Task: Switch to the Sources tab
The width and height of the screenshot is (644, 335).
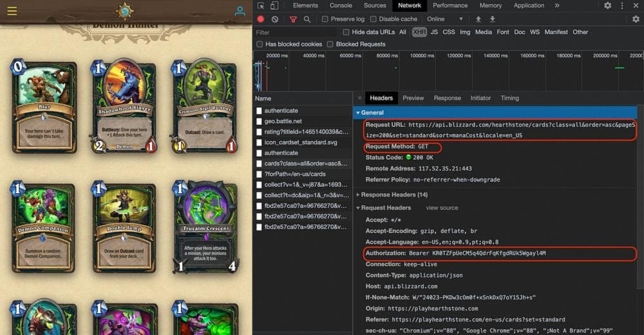Action: pos(375,5)
